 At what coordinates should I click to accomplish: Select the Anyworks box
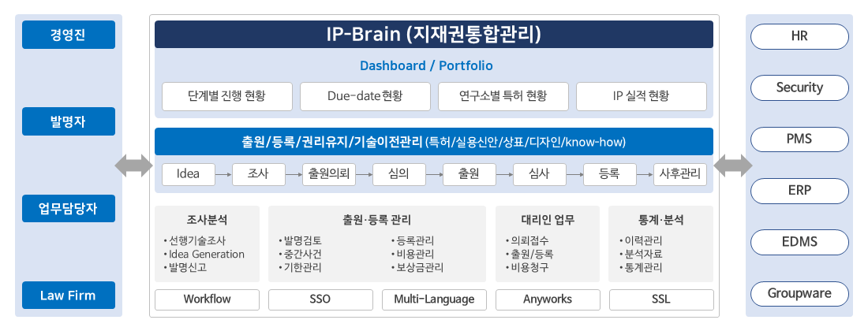click(x=548, y=299)
